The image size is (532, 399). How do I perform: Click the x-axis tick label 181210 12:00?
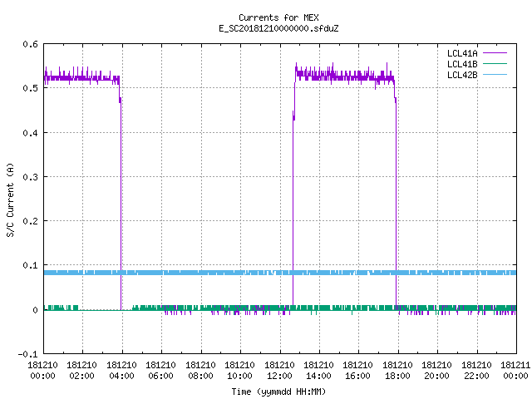pyautogui.click(x=279, y=371)
